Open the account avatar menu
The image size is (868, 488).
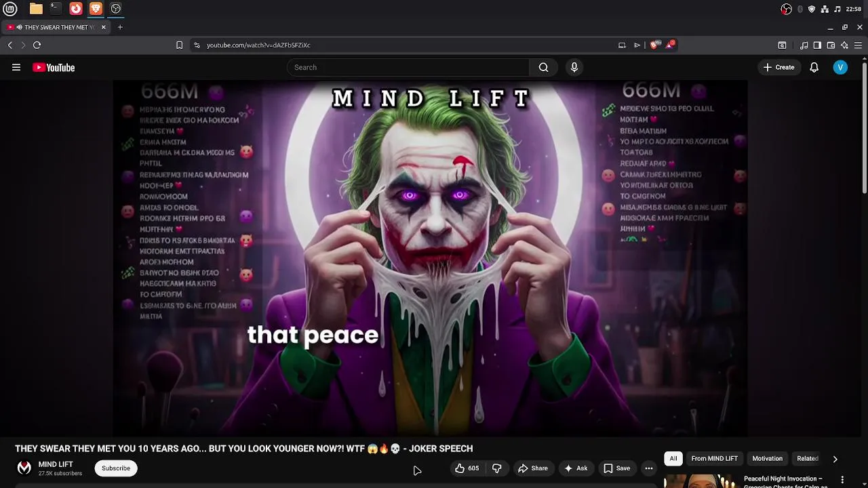[x=840, y=67]
